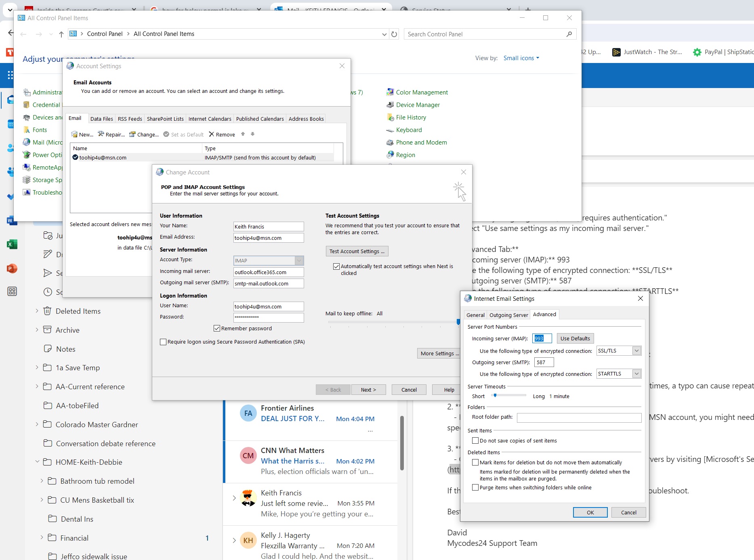This screenshot has width=754, height=560.
Task: Open Phone and Modem icon
Action: [x=390, y=143]
